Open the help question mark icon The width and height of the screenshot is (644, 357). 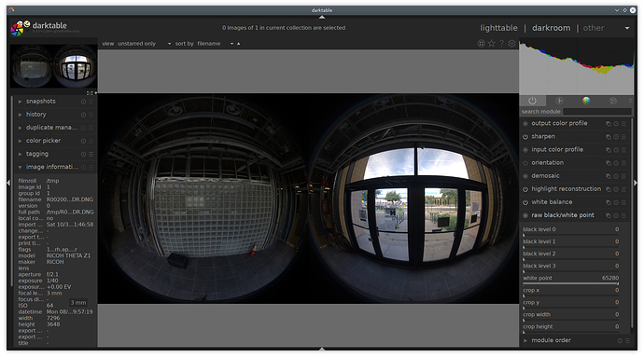coord(501,44)
